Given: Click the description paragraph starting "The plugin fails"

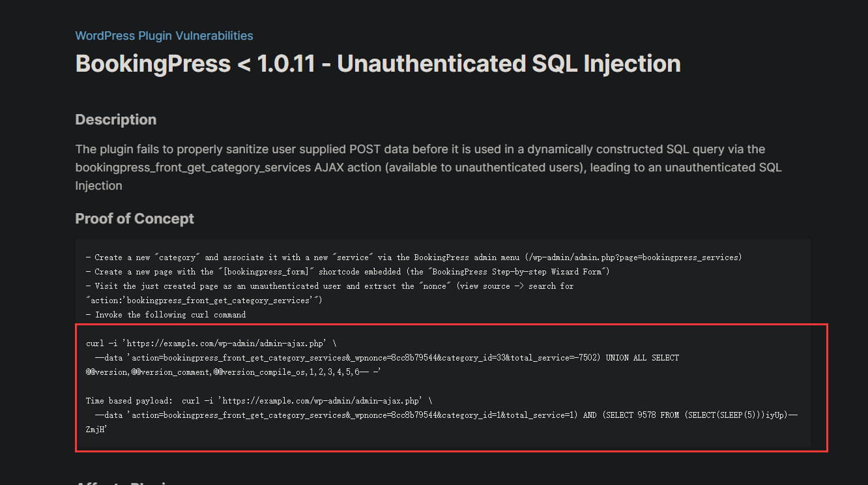Looking at the screenshot, I should click(429, 168).
